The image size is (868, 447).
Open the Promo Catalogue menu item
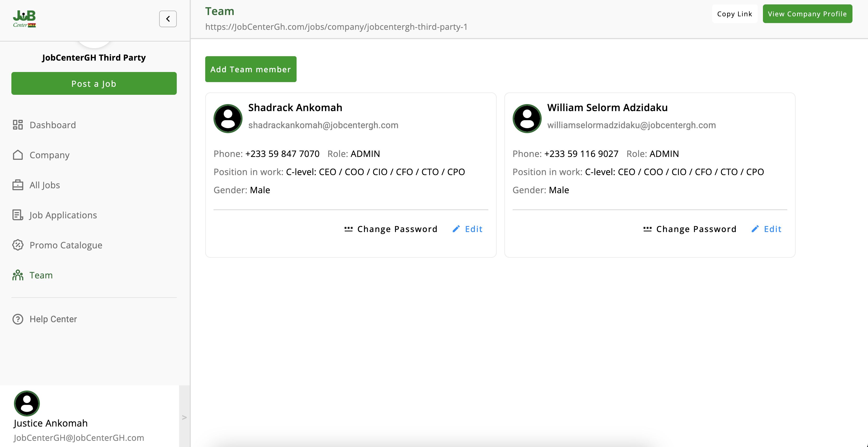tap(66, 245)
